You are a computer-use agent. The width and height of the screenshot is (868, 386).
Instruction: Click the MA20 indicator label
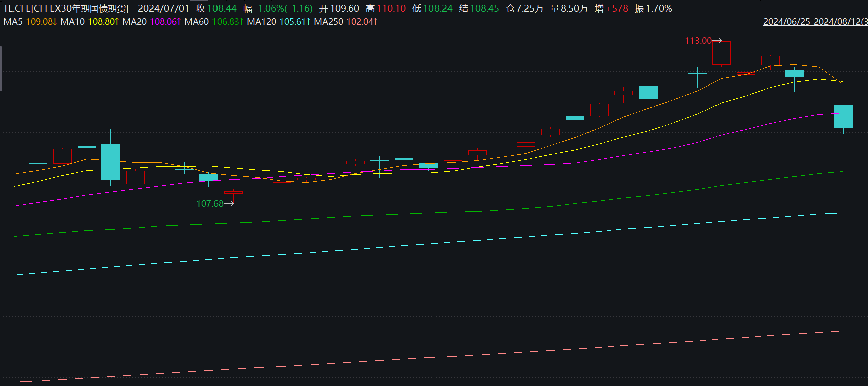click(134, 22)
